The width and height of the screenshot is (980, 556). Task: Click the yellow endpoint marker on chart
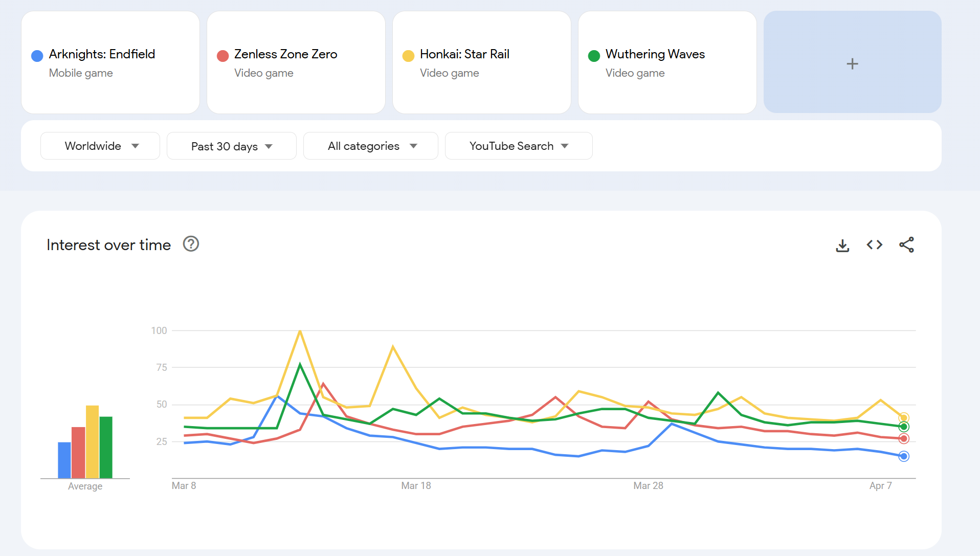(904, 418)
